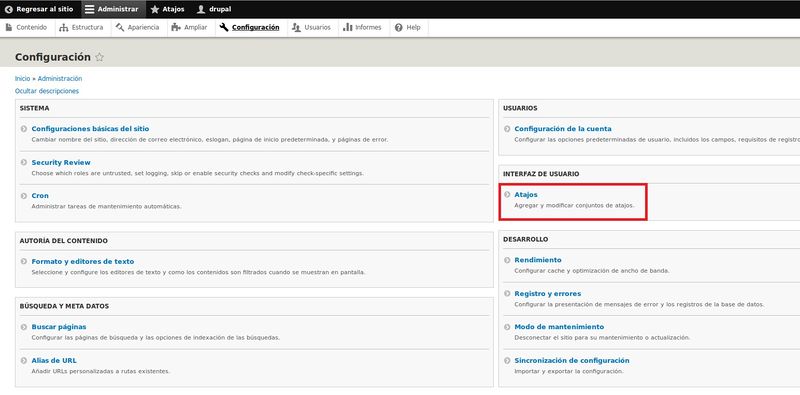Click the arrow bullet beside Alias de URL
Image resolution: width=800 pixels, height=395 pixels.
coord(24,360)
